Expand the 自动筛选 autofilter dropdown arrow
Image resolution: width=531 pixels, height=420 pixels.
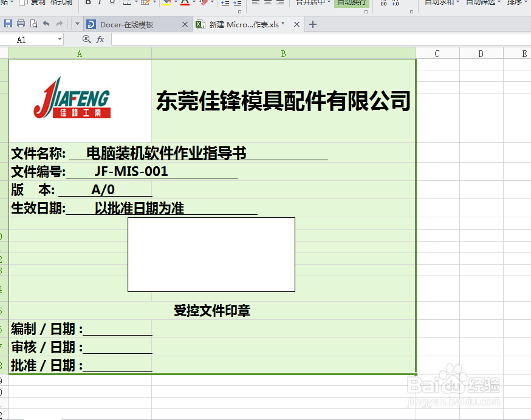click(499, 2)
